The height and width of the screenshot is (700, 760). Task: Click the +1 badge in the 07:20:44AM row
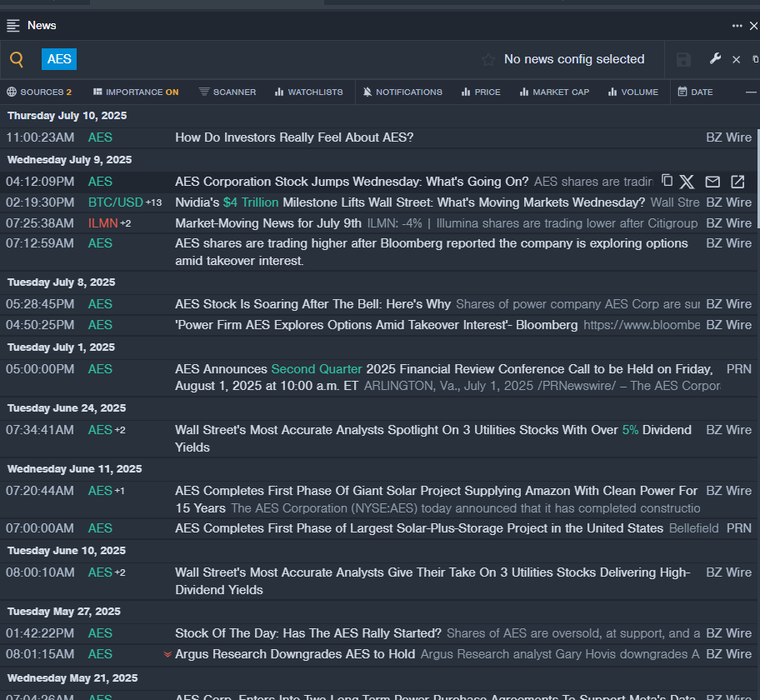(x=119, y=491)
